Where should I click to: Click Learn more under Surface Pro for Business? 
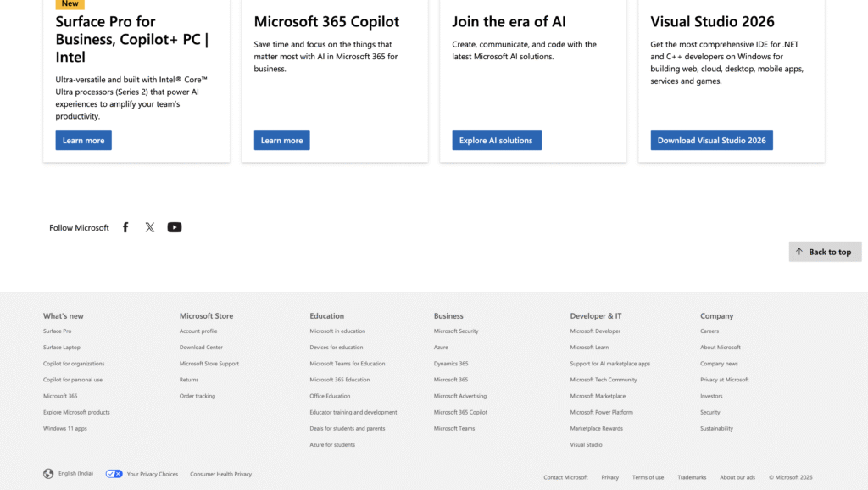coord(83,141)
